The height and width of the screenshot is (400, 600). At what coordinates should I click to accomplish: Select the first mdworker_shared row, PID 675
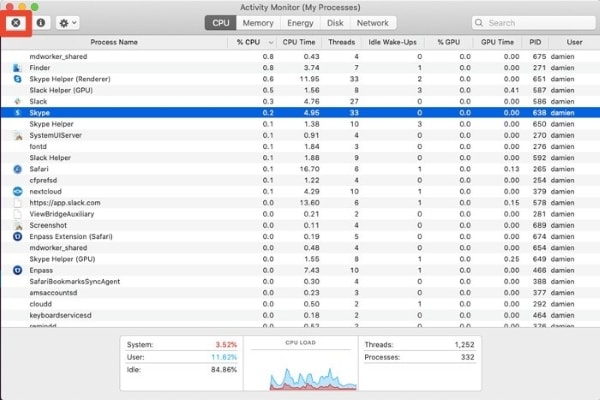click(300, 56)
